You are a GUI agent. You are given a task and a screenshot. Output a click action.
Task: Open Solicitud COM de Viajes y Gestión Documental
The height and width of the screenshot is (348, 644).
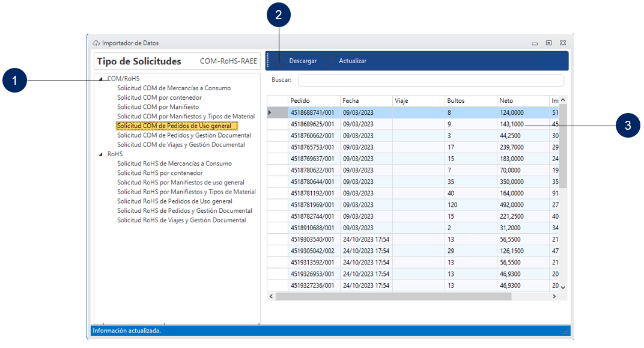pos(181,145)
